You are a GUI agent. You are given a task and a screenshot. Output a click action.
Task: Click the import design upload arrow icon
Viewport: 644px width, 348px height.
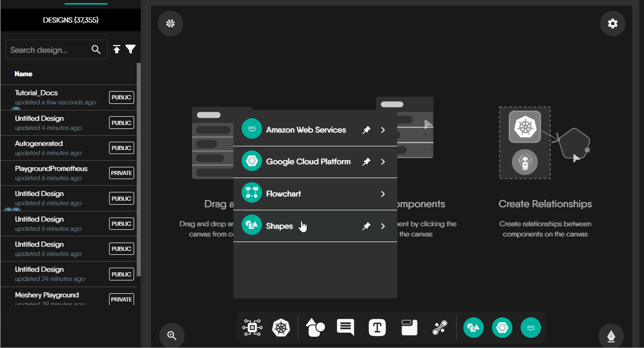[117, 49]
